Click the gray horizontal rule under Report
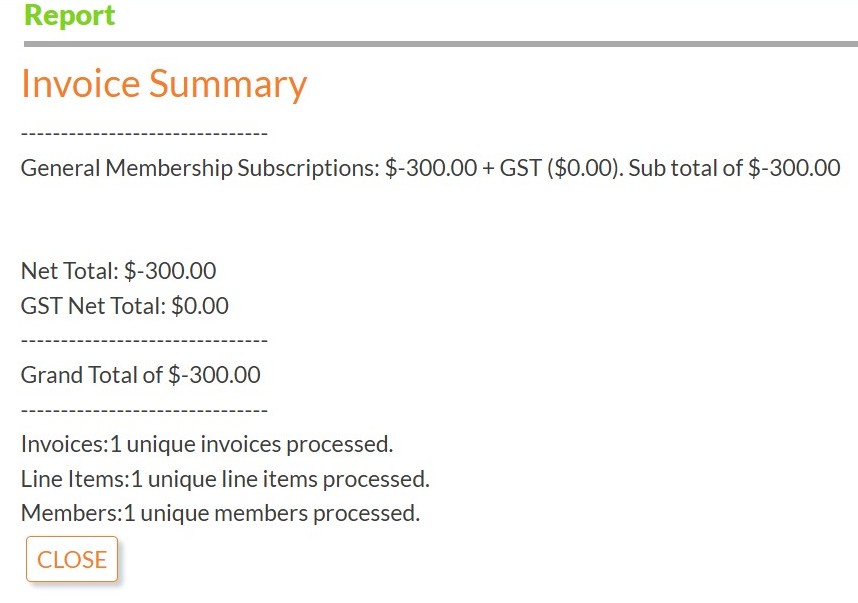This screenshot has width=858, height=603. (429, 42)
